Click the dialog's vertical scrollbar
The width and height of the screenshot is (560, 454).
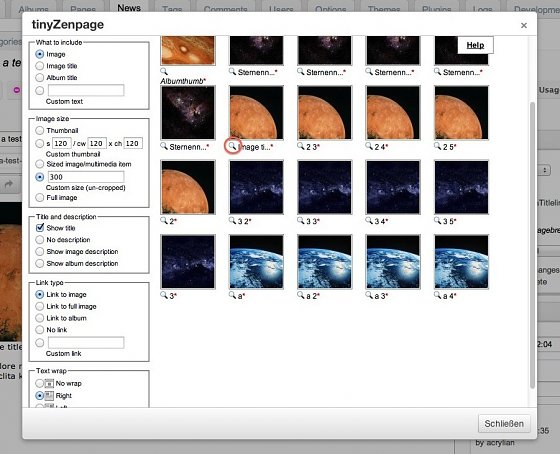click(x=532, y=245)
